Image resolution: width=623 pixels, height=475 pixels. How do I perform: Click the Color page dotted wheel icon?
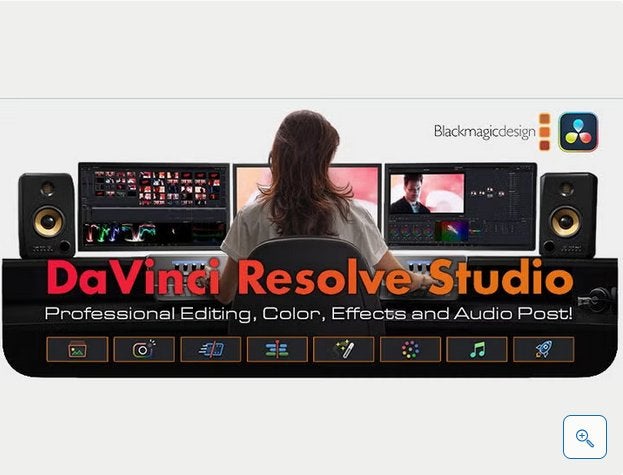click(410, 349)
